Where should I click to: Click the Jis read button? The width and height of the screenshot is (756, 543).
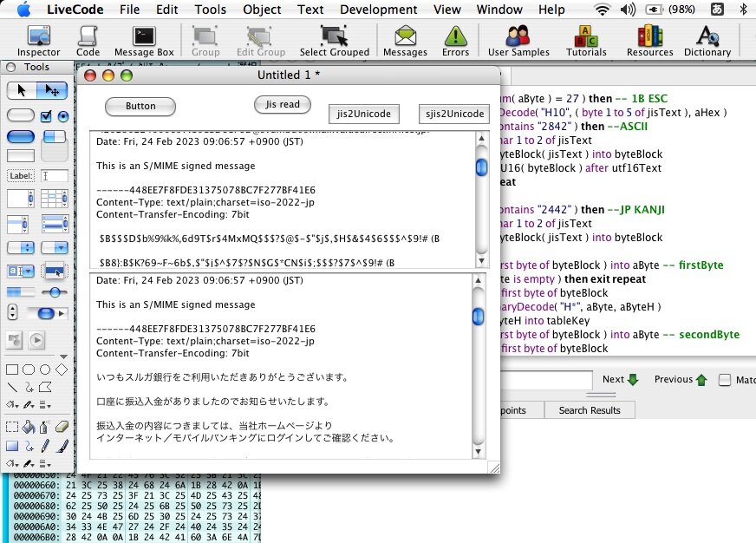(281, 104)
